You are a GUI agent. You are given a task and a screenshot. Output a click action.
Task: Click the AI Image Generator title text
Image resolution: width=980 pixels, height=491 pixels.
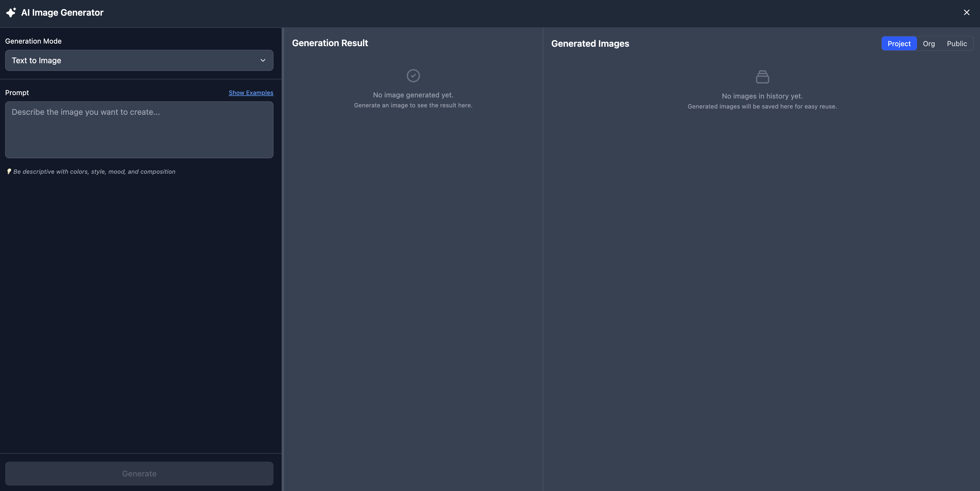(62, 13)
